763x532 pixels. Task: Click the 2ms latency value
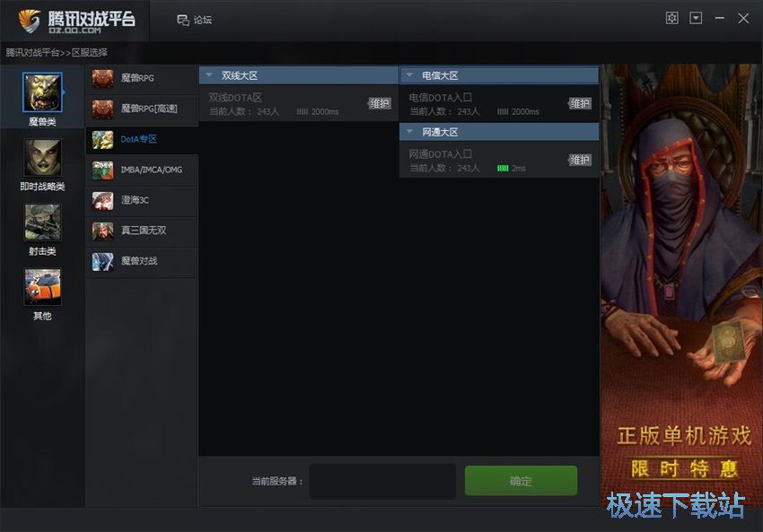pos(519,169)
